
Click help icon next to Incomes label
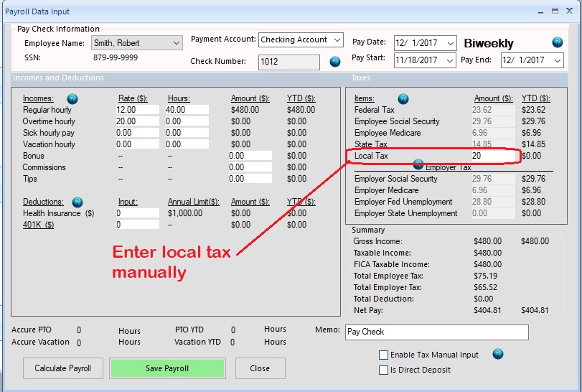(x=72, y=98)
